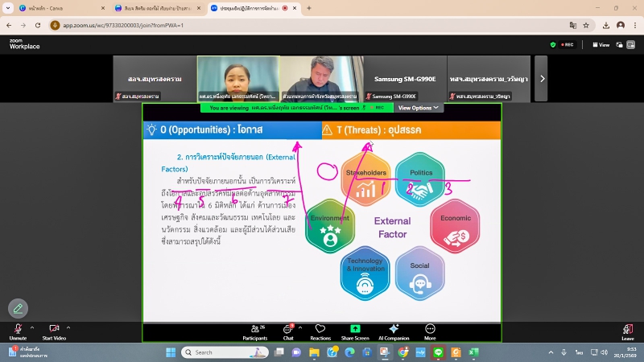644x362 pixels.
Task: Switch to the Canva browser tab
Action: coord(56,7)
